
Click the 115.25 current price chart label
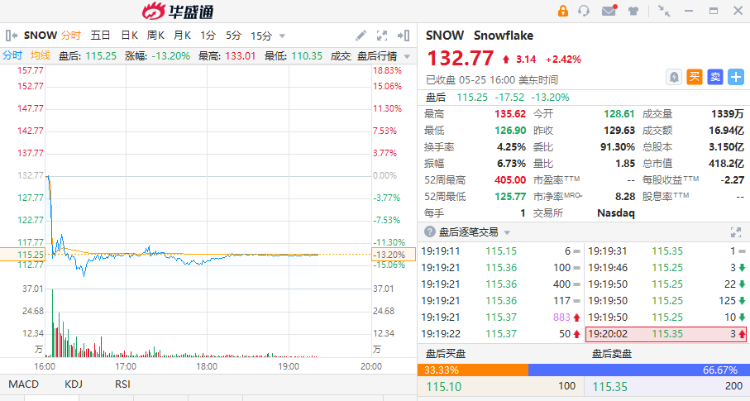(x=23, y=255)
